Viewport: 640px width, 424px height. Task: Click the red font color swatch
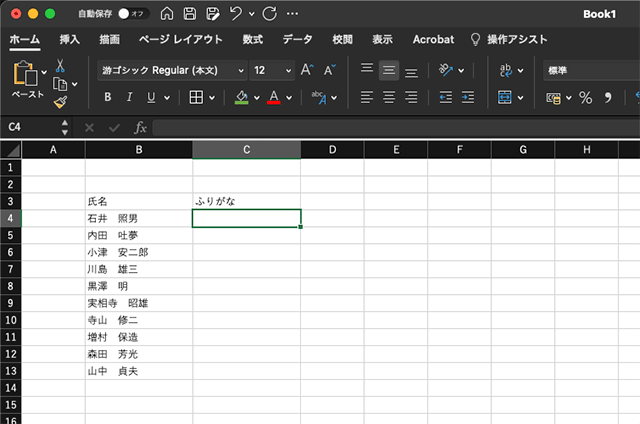(x=274, y=97)
